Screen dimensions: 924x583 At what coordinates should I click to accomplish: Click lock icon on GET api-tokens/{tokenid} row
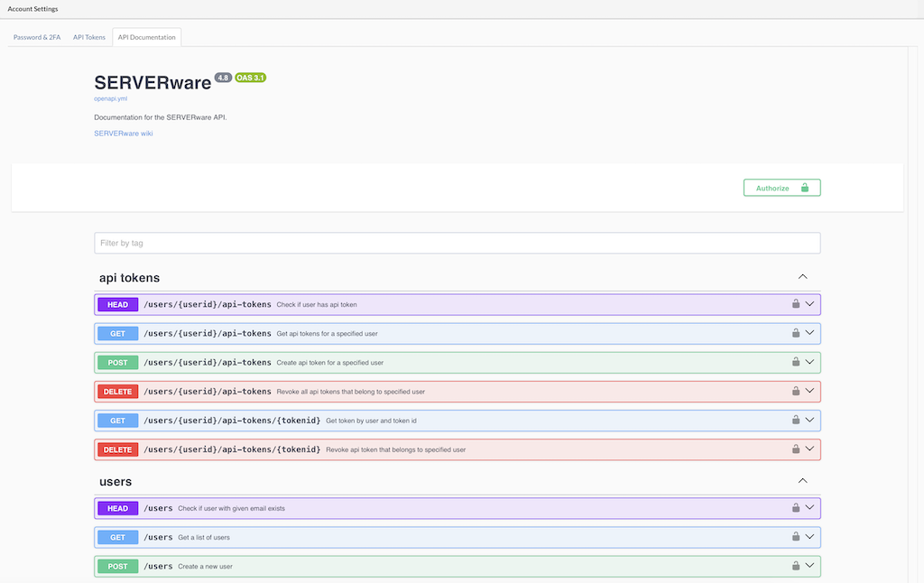(x=796, y=420)
